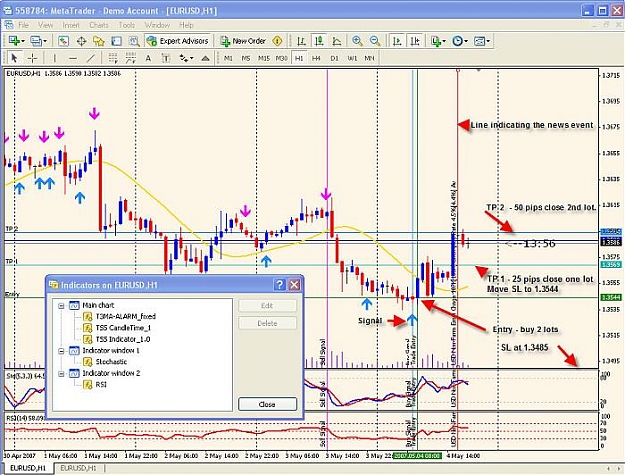
Task: Switch chart to candlesticks
Action: click(x=319, y=41)
